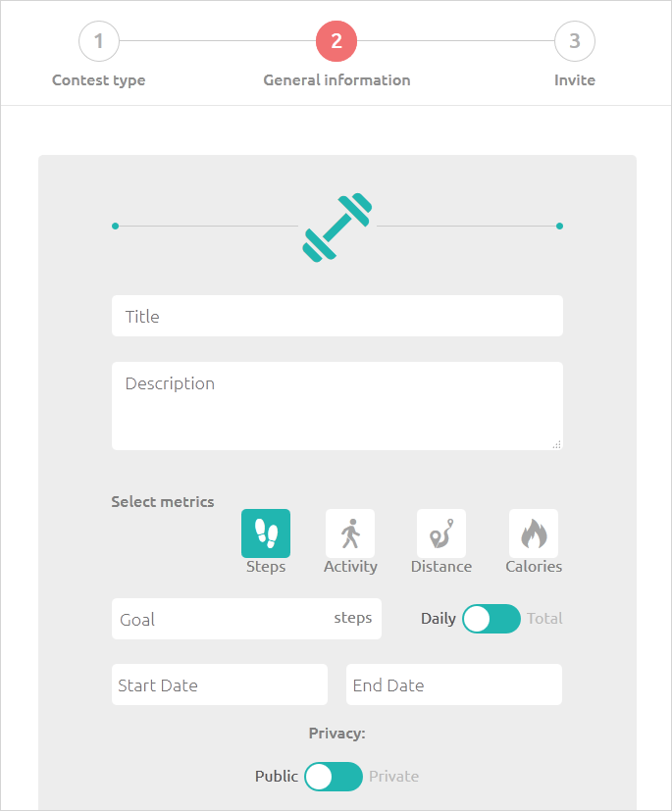Image resolution: width=672 pixels, height=811 pixels.
Task: Click the dumbbell contest icon
Action: 337,228
